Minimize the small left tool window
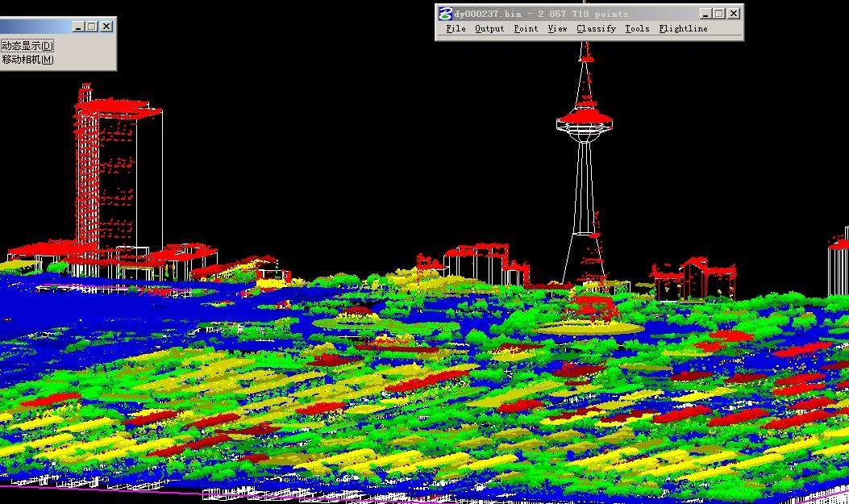The image size is (849, 504). point(78,27)
